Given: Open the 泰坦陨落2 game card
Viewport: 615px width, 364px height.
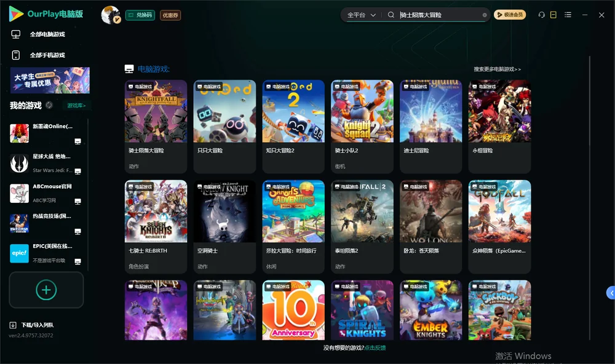Looking at the screenshot, I should click(x=362, y=227).
